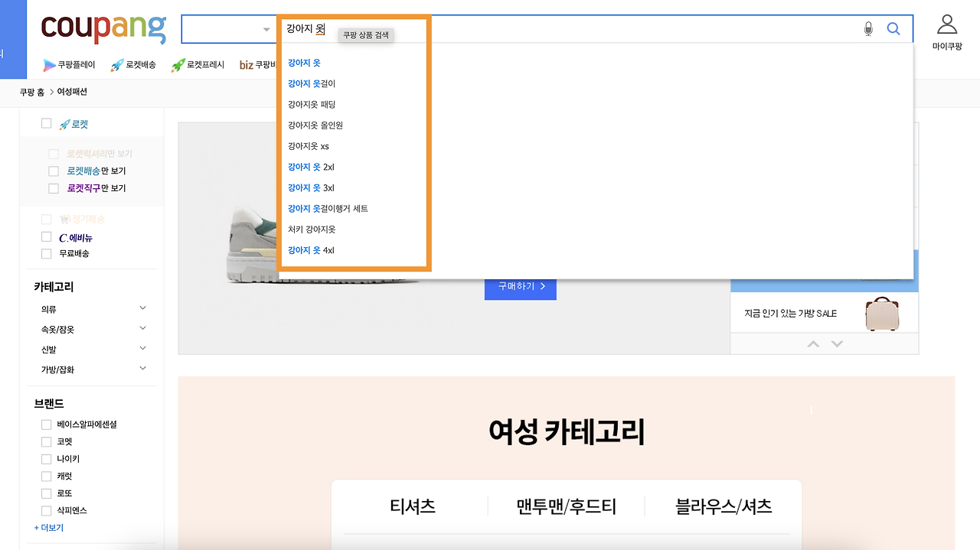Expand the 의류 category

click(x=142, y=308)
